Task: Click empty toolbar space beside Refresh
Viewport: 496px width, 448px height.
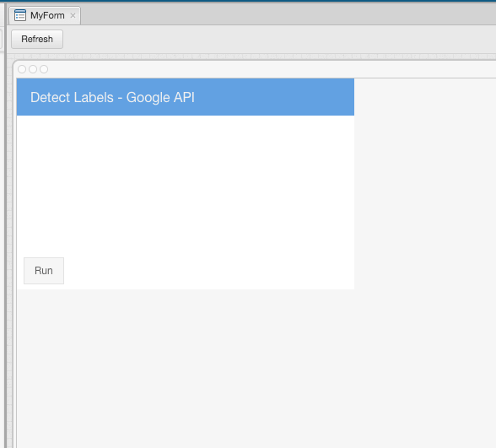Action: click(278, 39)
